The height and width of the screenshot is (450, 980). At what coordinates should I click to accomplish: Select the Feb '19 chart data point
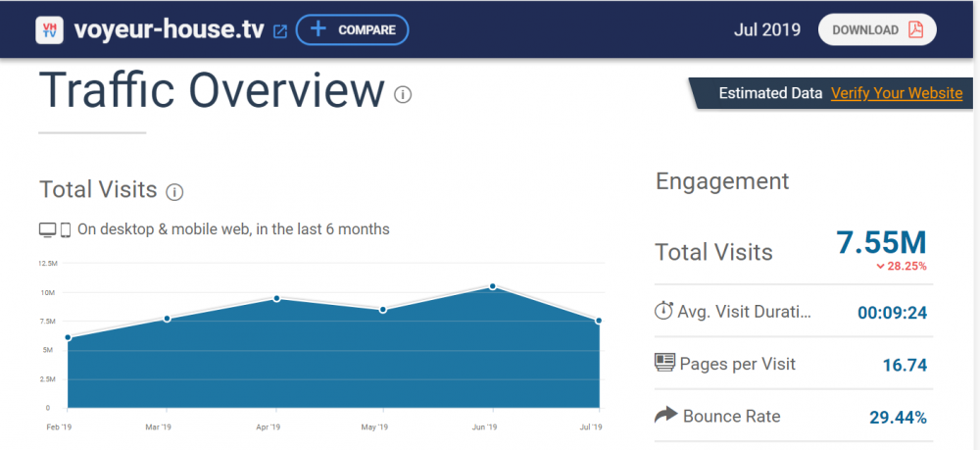coord(68,337)
